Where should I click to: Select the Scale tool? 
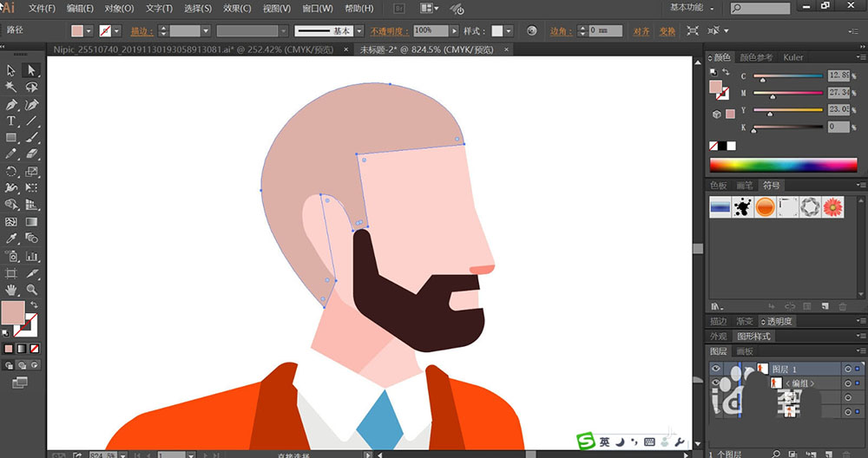point(31,172)
